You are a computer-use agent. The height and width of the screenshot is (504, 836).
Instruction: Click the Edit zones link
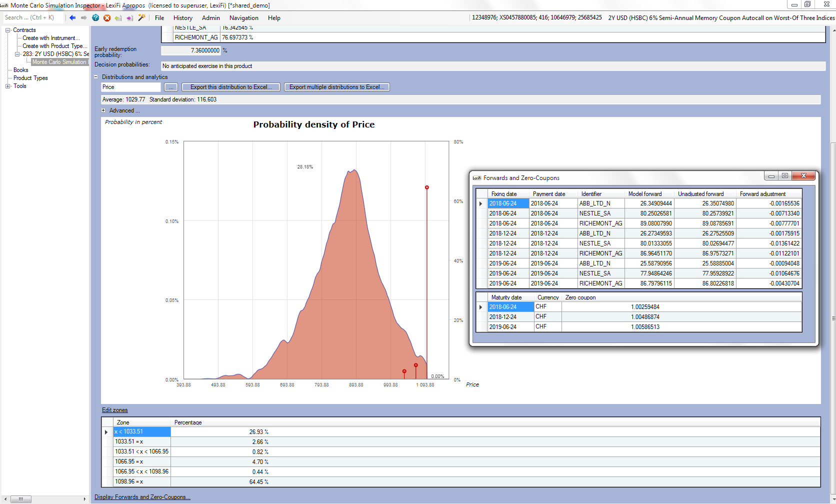coord(115,410)
